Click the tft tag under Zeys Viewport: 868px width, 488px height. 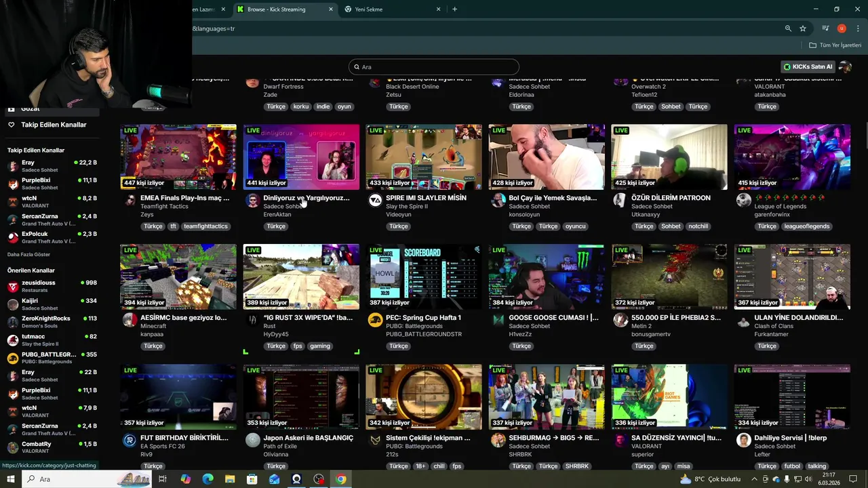(173, 226)
